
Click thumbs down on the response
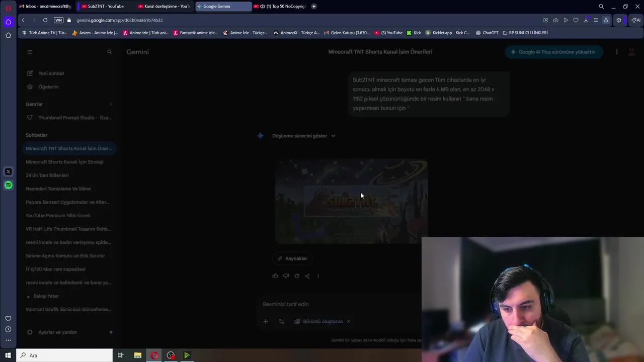point(286,276)
